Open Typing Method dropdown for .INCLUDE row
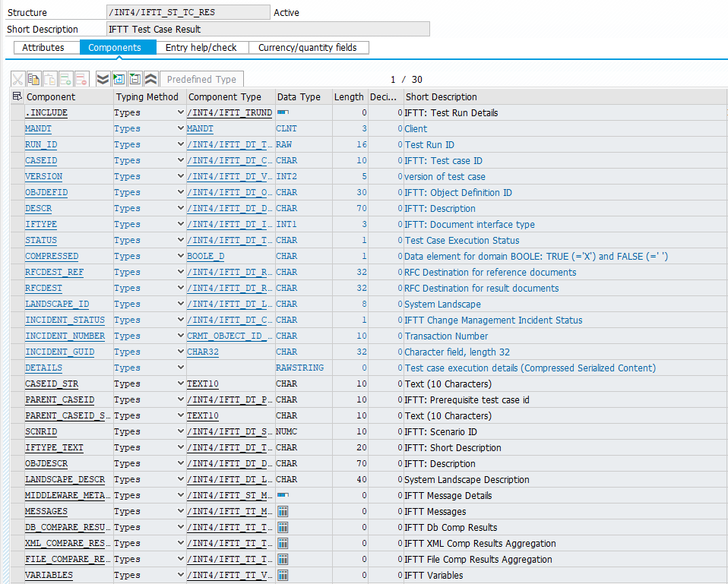This screenshot has width=728, height=584. [x=180, y=112]
